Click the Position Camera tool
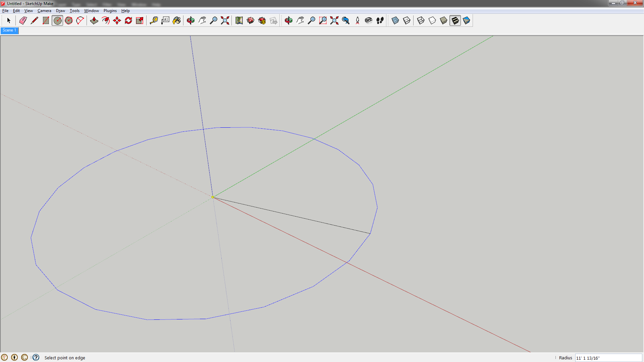Viewport: 644px width, 362px height. click(x=357, y=20)
